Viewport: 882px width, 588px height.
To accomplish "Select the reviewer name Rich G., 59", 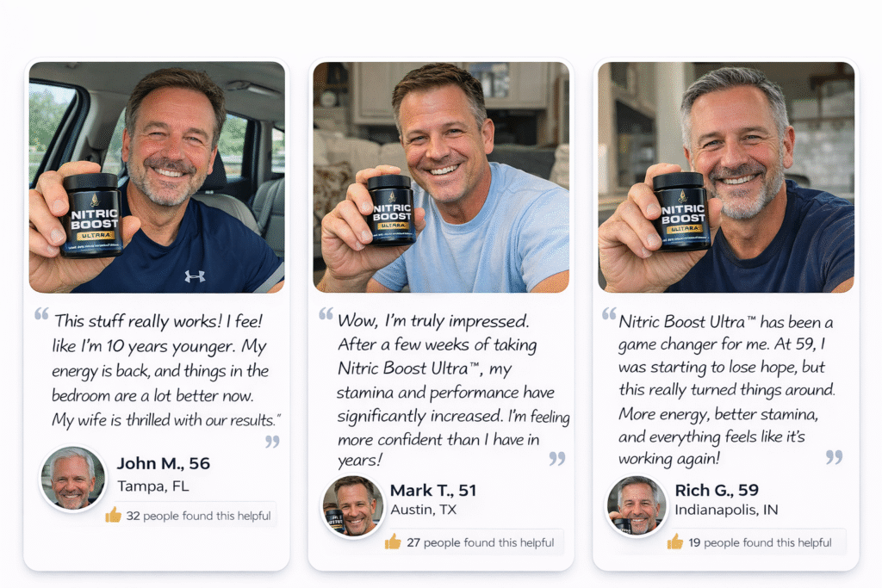I will pos(717,490).
